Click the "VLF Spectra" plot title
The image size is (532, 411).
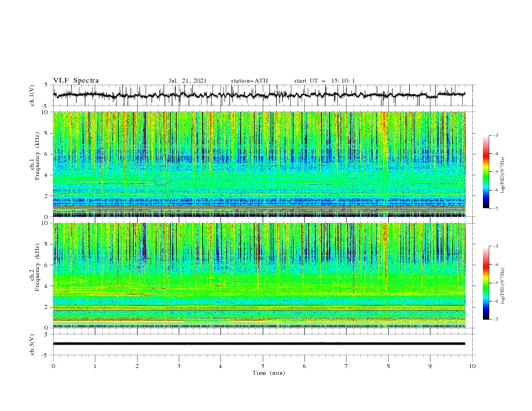coord(76,81)
